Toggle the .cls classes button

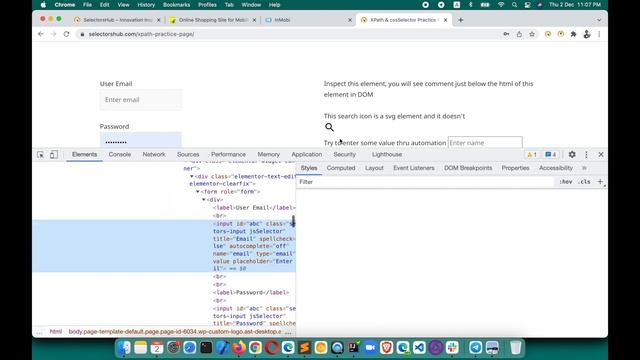pyautogui.click(x=584, y=182)
